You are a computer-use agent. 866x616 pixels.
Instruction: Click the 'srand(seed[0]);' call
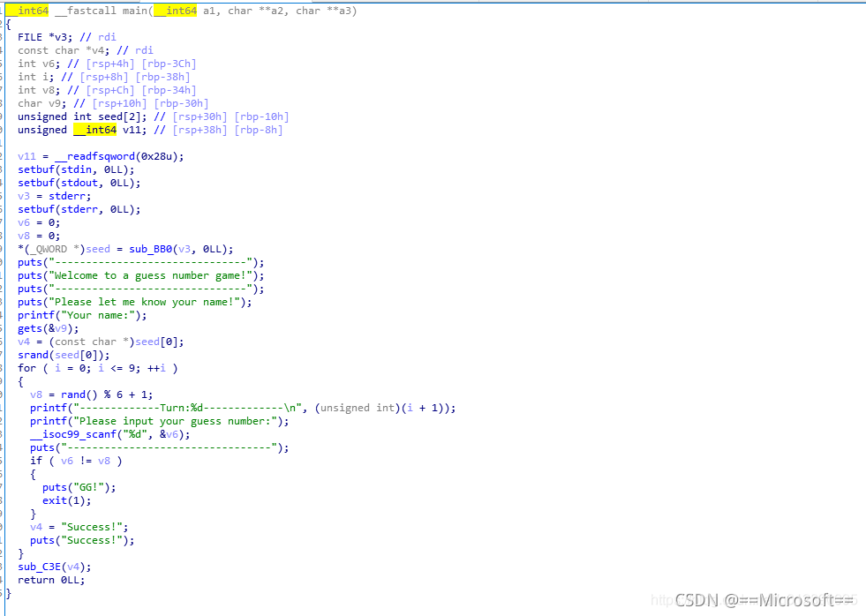64,355
